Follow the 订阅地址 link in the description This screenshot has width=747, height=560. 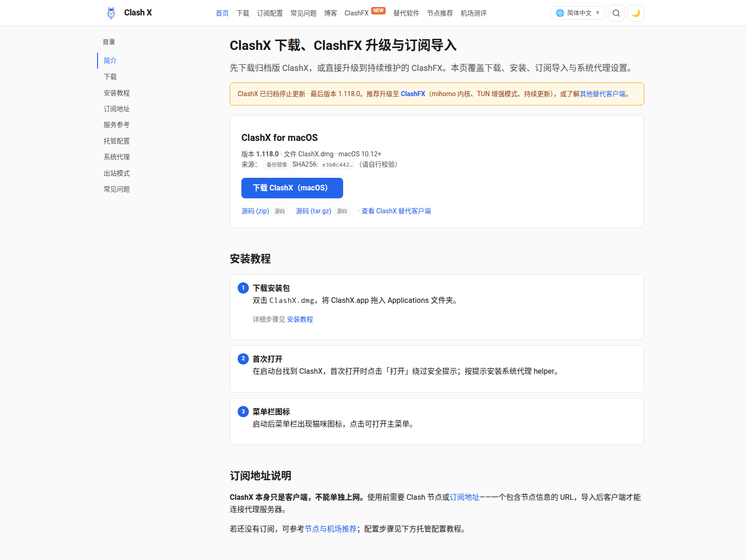click(x=465, y=497)
